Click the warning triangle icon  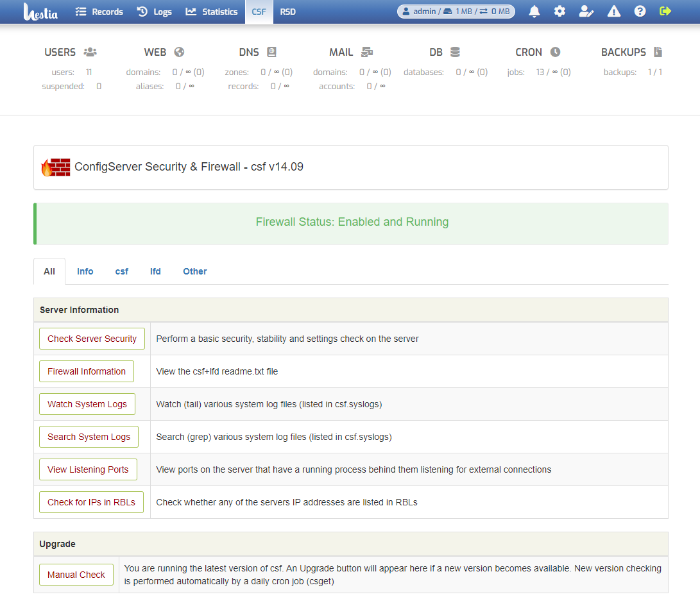pyautogui.click(x=613, y=12)
